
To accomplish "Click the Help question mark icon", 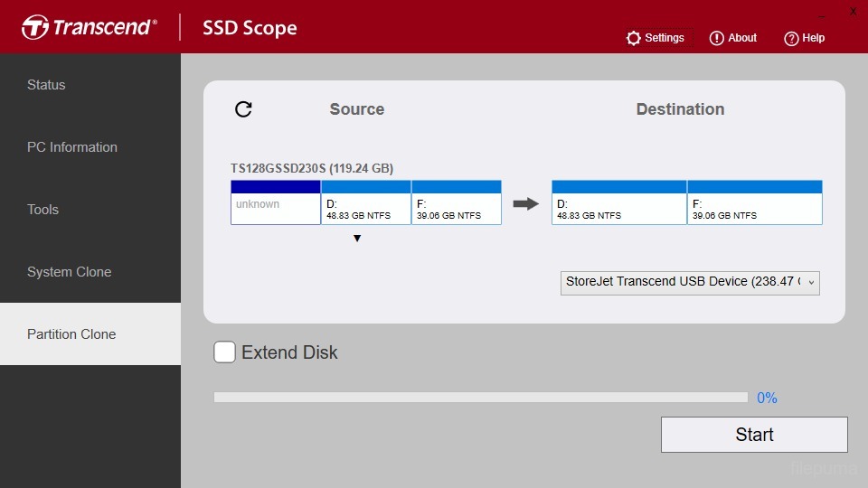I will click(791, 38).
